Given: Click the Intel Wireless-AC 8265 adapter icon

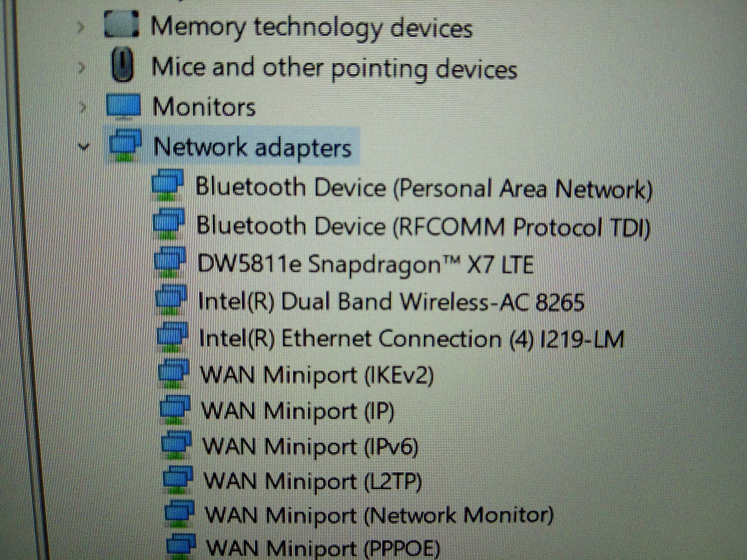Looking at the screenshot, I should click(171, 301).
